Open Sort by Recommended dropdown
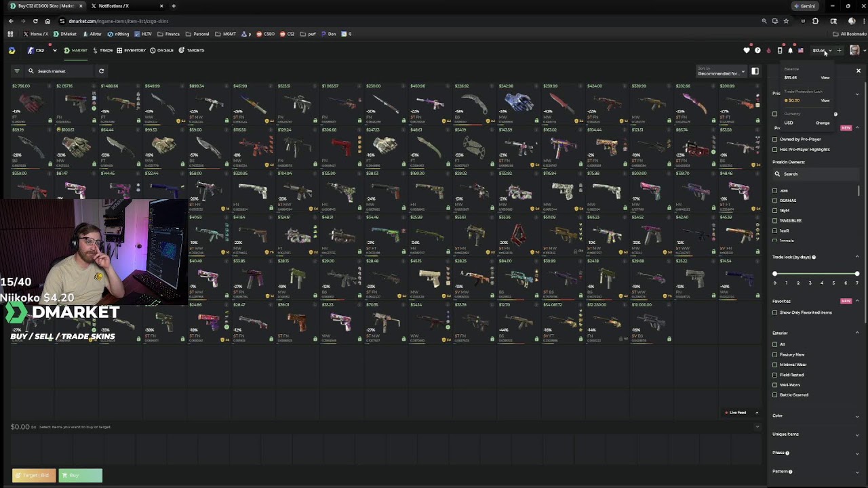This screenshot has height=488, width=868. point(721,71)
